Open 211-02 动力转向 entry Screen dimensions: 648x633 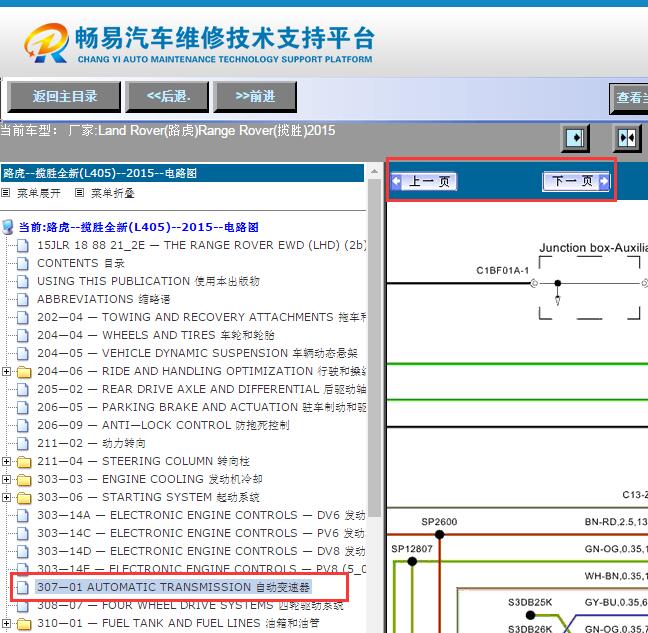click(91, 443)
